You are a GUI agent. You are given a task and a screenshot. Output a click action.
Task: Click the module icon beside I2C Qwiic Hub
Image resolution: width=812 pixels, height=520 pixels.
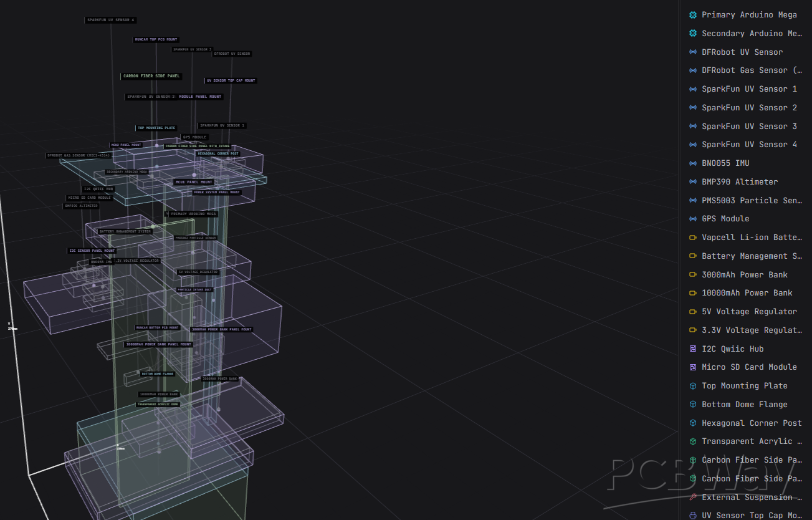click(x=692, y=349)
